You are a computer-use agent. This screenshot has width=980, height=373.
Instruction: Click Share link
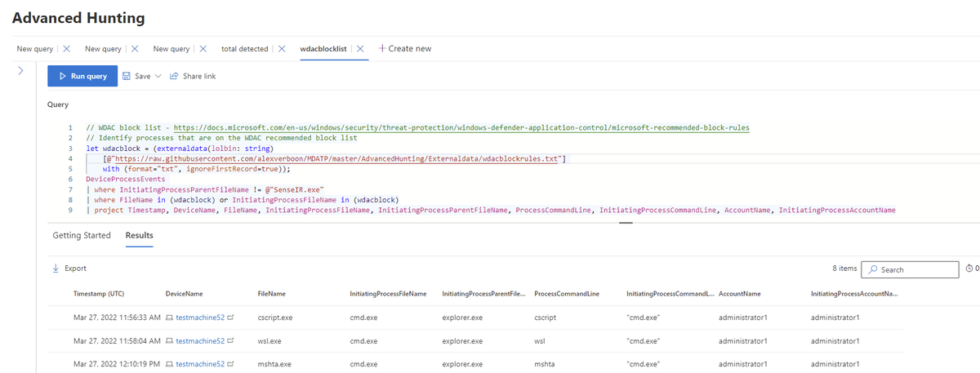pos(193,76)
